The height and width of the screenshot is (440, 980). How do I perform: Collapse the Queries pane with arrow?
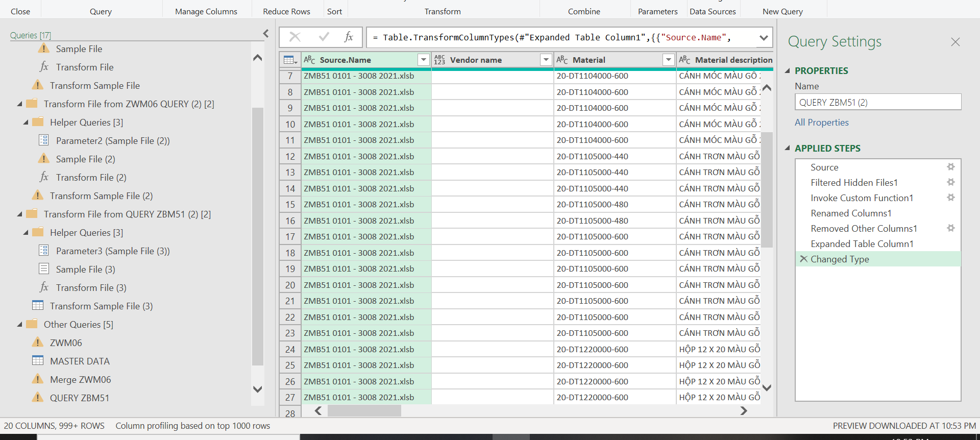point(265,34)
